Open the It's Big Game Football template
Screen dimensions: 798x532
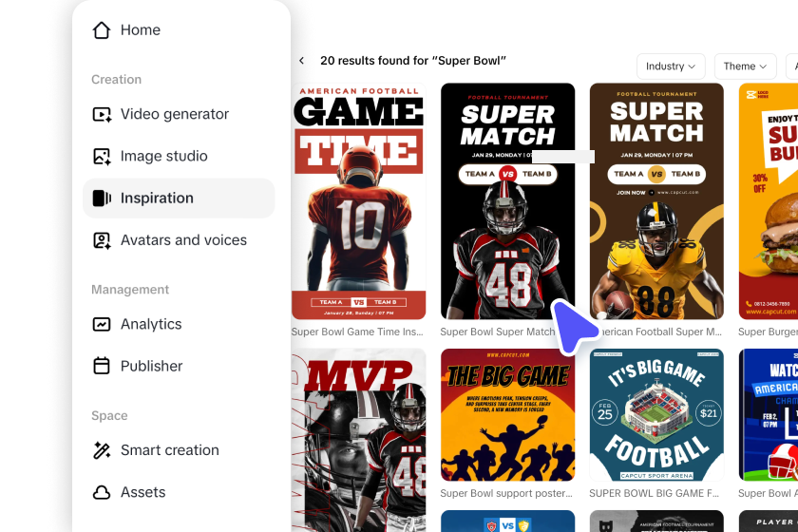656,415
